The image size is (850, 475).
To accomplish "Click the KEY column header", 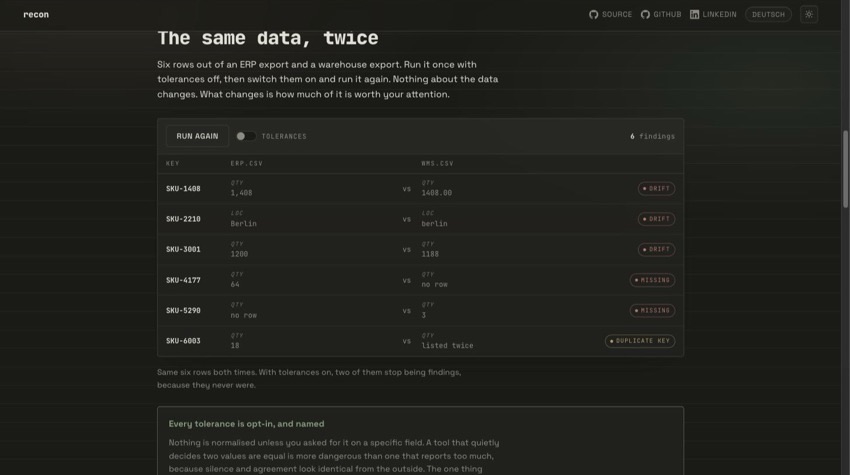I will point(172,163).
